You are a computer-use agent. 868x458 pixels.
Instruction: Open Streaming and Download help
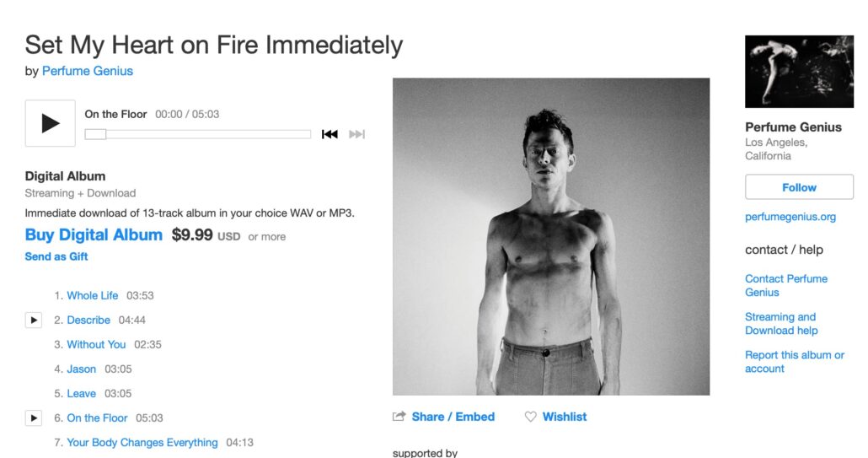(x=781, y=323)
